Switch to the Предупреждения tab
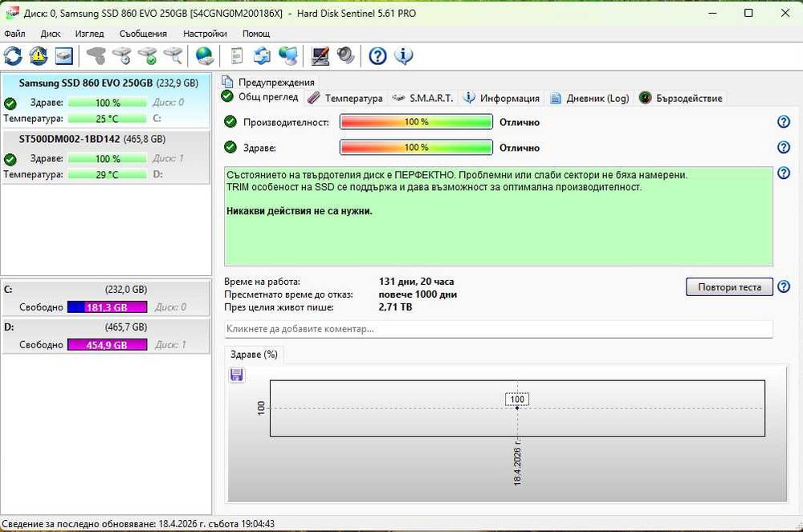 click(x=269, y=82)
